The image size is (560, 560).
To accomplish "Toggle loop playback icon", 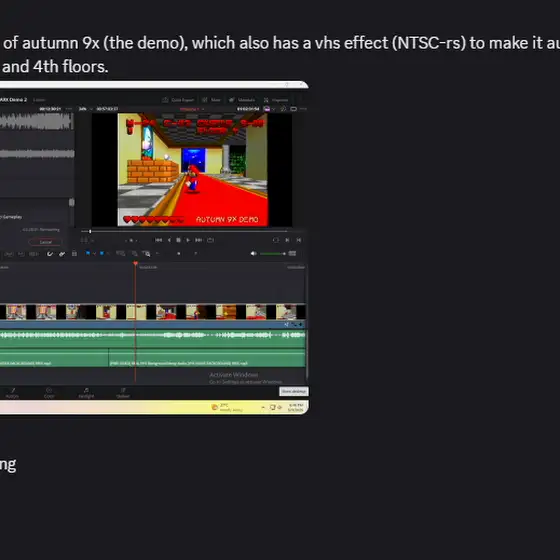I will pos(211,240).
